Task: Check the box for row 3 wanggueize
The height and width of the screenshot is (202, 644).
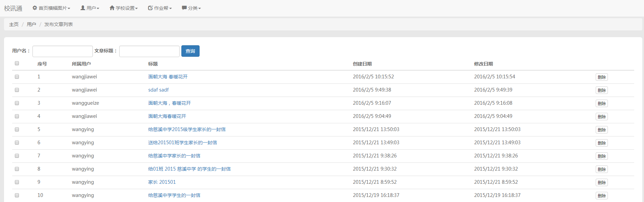Action: pyautogui.click(x=17, y=103)
